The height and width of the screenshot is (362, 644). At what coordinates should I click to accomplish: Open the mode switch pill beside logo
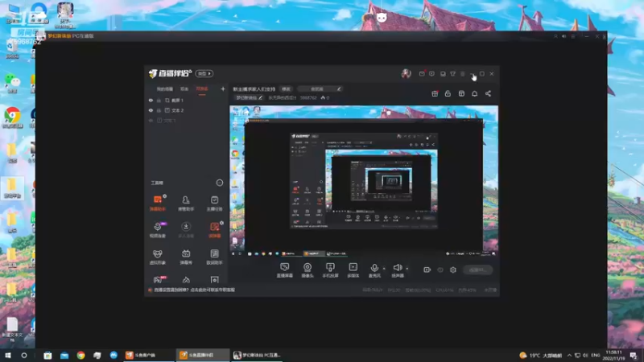tap(204, 73)
